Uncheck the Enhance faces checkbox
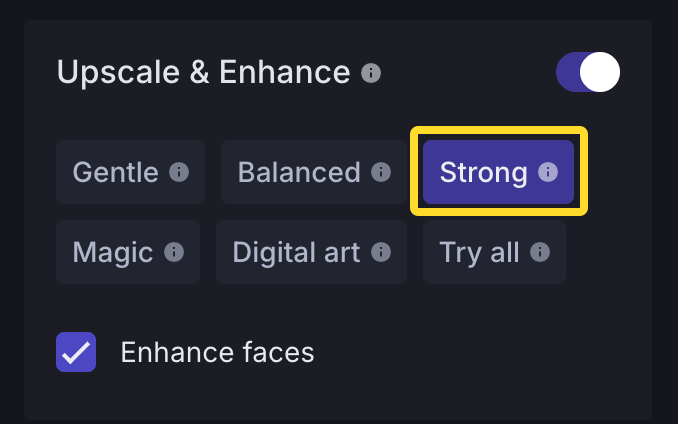The height and width of the screenshot is (424, 678). [76, 352]
